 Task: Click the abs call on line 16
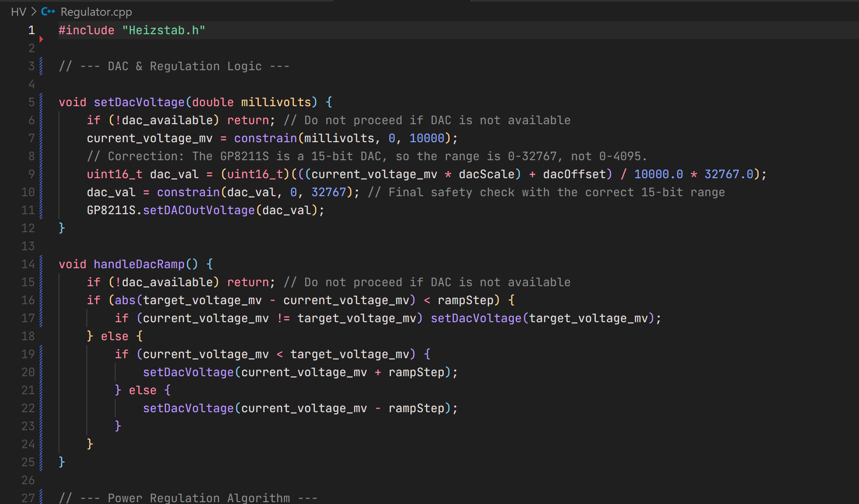pyautogui.click(x=125, y=300)
